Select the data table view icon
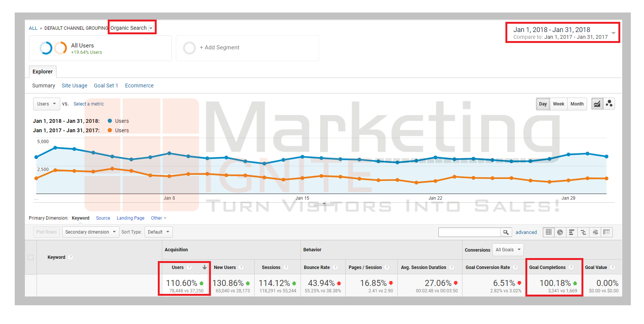The image size is (644, 324). [549, 232]
